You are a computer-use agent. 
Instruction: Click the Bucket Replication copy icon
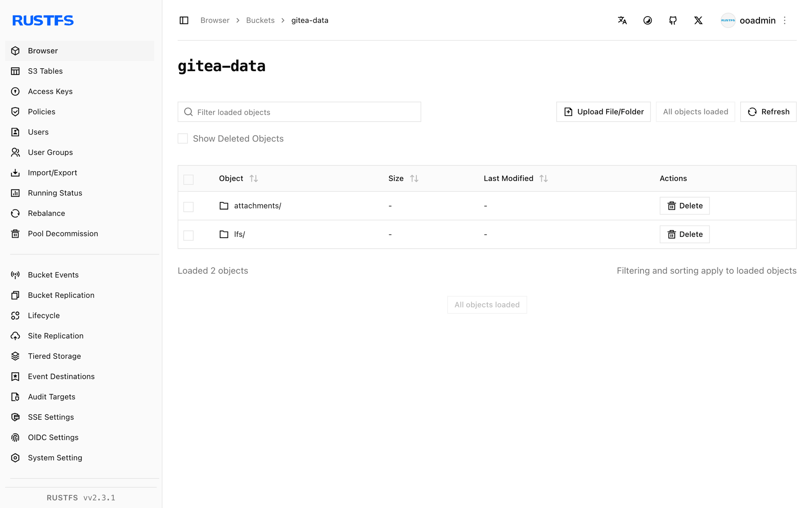point(15,295)
